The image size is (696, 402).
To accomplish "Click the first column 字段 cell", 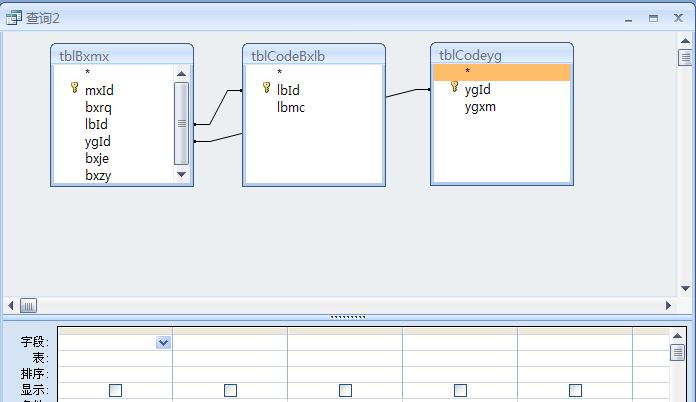I will [115, 343].
